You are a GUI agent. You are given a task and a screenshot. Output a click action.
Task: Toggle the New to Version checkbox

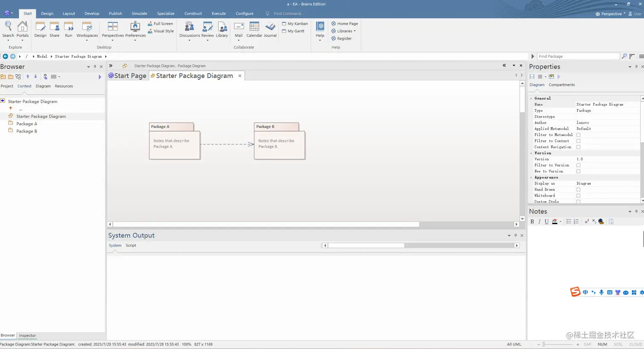point(578,171)
